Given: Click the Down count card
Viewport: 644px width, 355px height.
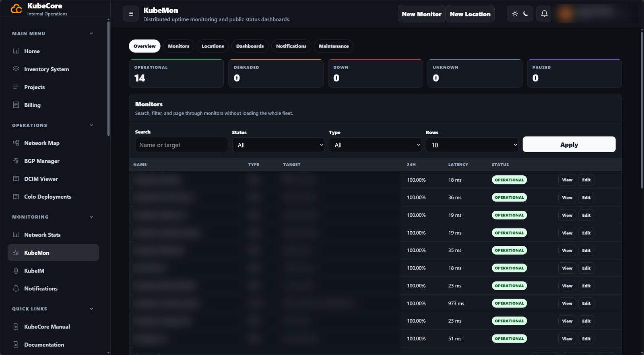Looking at the screenshot, I should (x=376, y=73).
